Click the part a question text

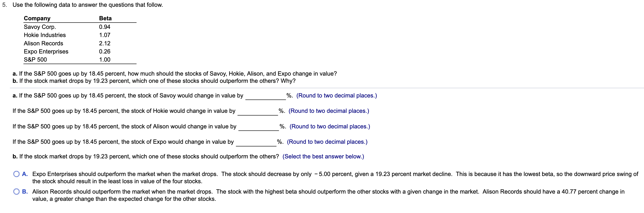[174, 74]
